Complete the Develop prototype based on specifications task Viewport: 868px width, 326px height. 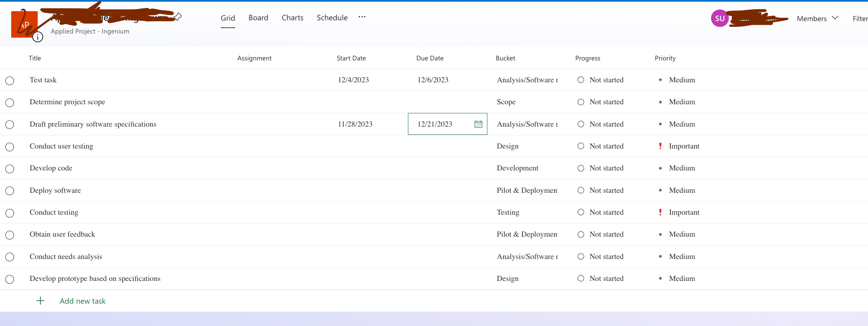[10, 279]
